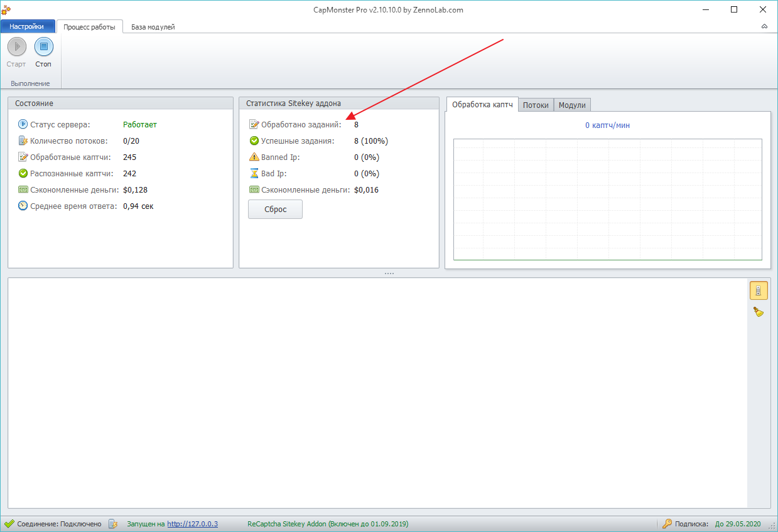Click the money icon in Sitekey addon statistics

[x=254, y=189]
